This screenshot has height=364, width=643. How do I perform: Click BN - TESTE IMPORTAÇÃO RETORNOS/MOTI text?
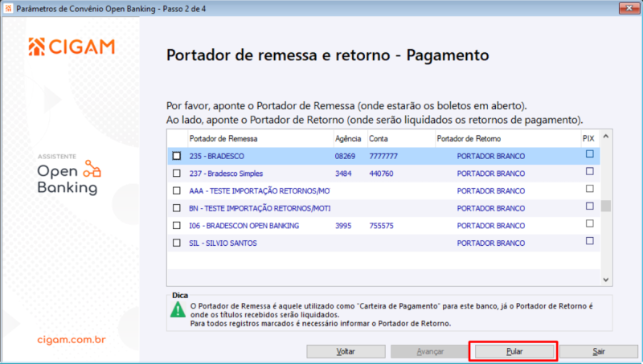point(260,208)
